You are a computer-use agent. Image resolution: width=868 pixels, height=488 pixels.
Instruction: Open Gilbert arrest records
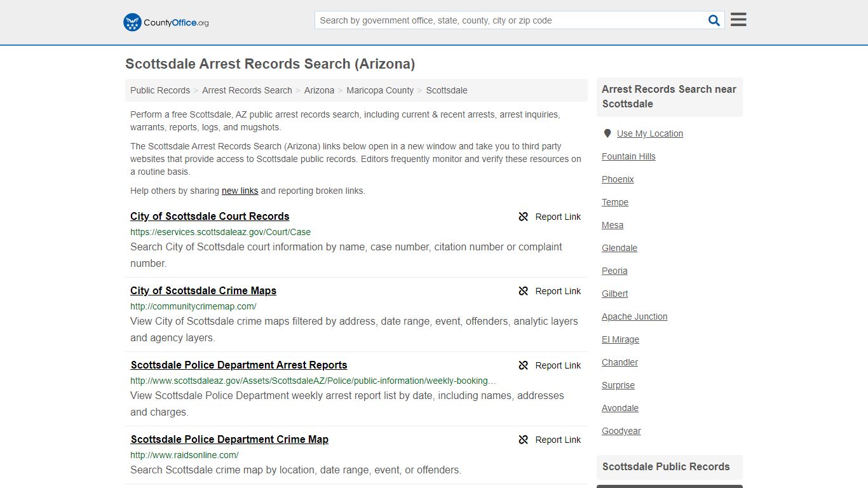(x=614, y=294)
